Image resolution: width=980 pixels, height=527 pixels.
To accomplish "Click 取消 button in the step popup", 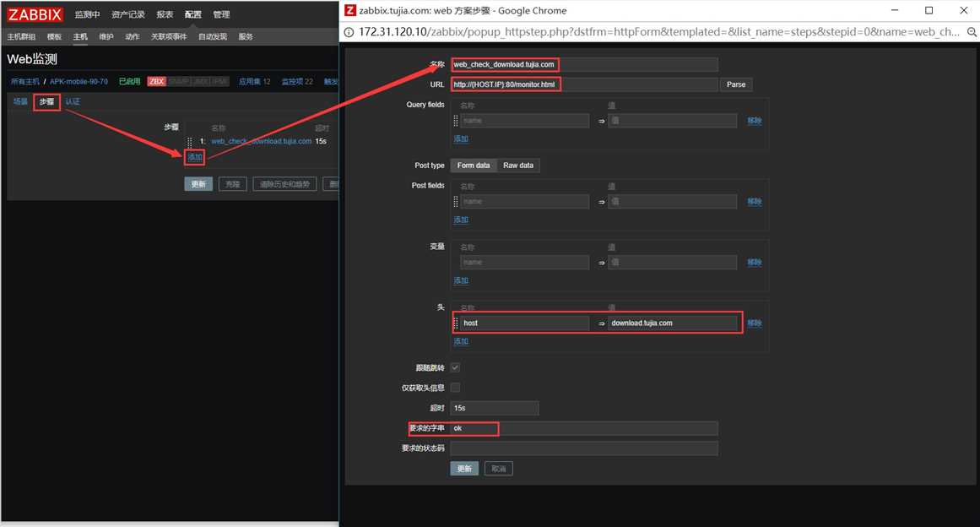I will [499, 469].
